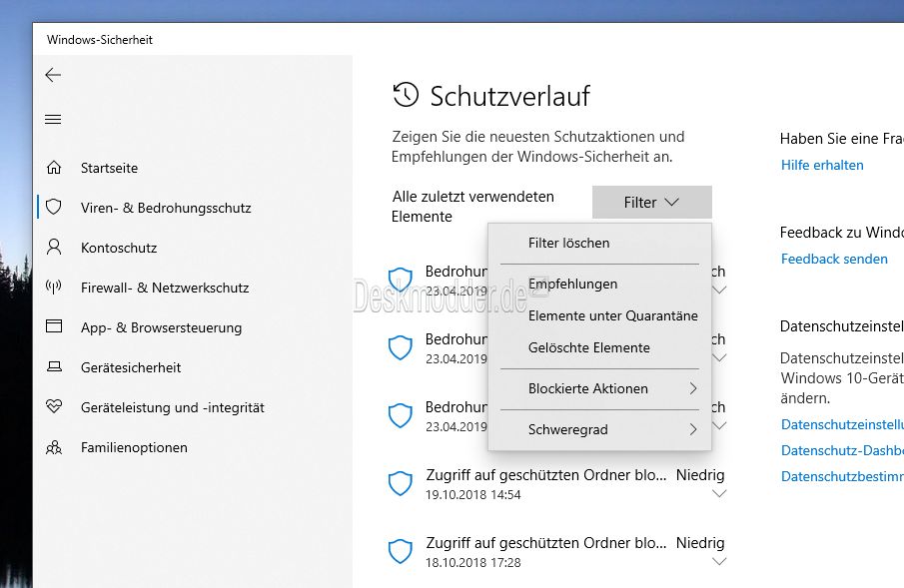Open the Hilfe erhalten link
The width and height of the screenshot is (904, 588).
822,165
